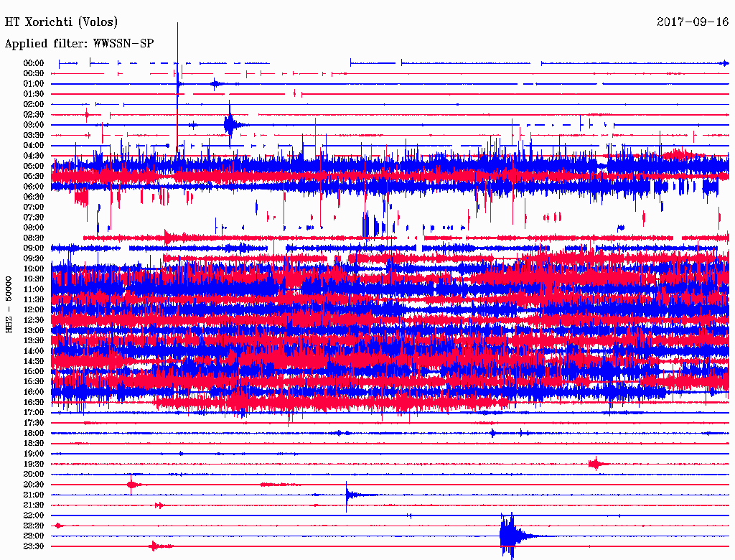Select the 00:30 time label
This screenshot has width=735, height=560.
(x=34, y=73)
